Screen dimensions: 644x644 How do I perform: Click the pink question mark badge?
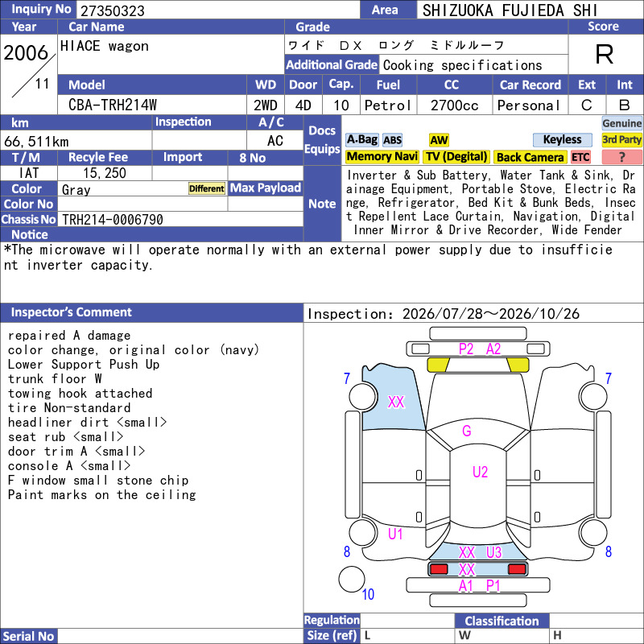point(621,157)
